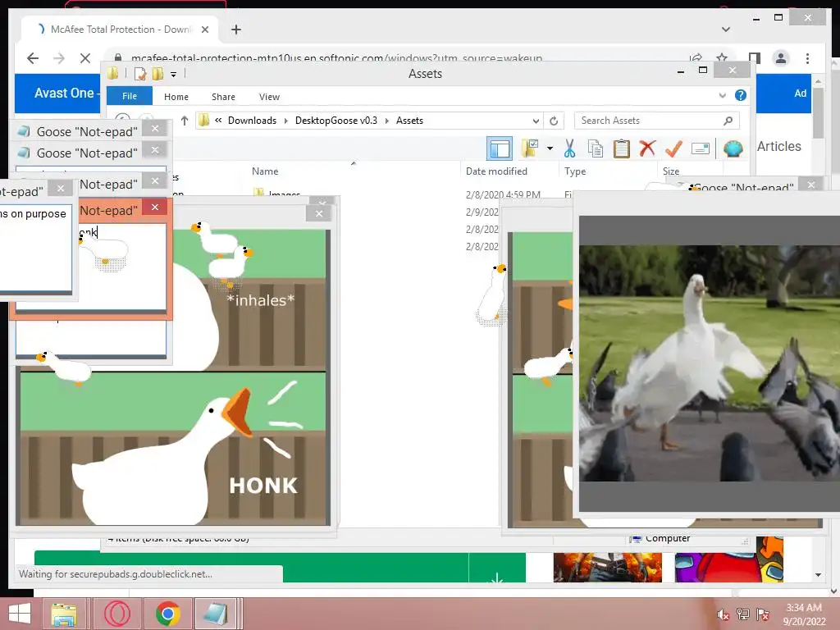This screenshot has height=630, width=840.
Task: Open the Chrome tab search chevron
Action: (x=726, y=30)
